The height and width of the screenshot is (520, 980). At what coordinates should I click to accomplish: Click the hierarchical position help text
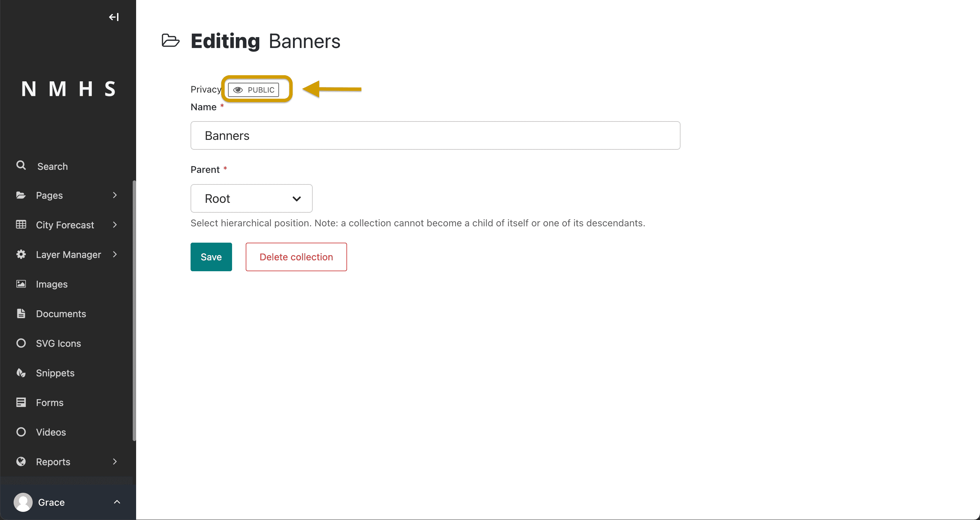coord(418,223)
